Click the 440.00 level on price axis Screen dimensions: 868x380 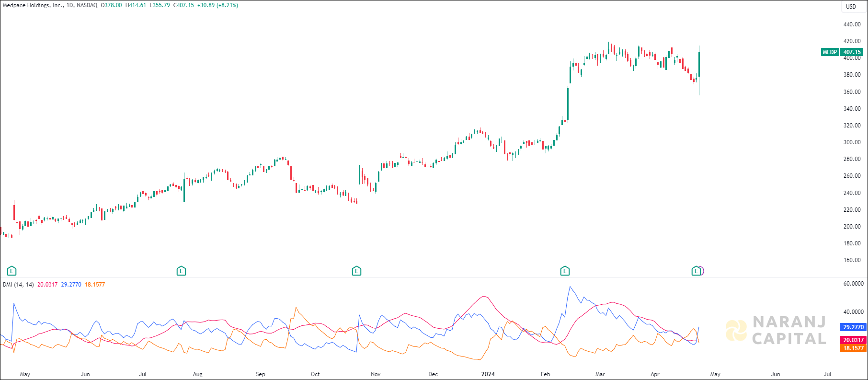click(x=852, y=24)
